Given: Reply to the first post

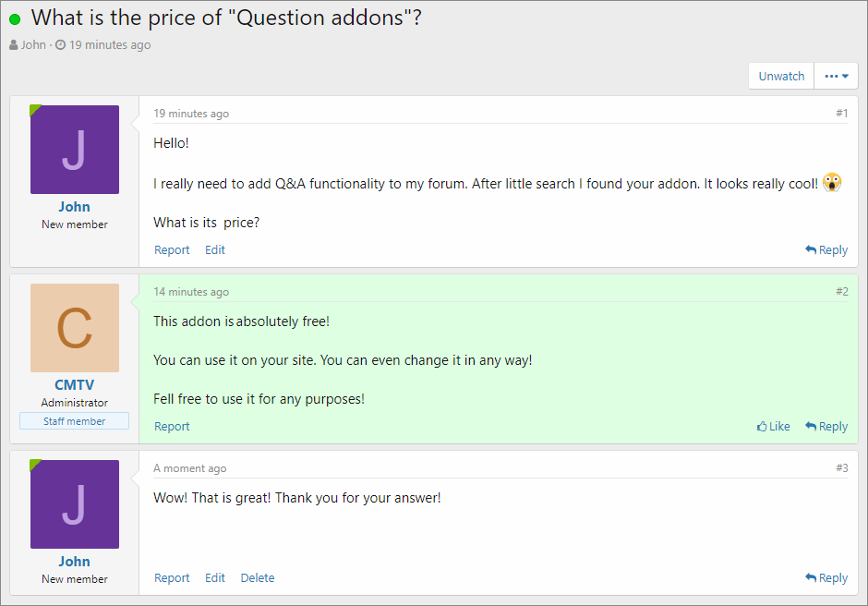Looking at the screenshot, I should pos(826,250).
